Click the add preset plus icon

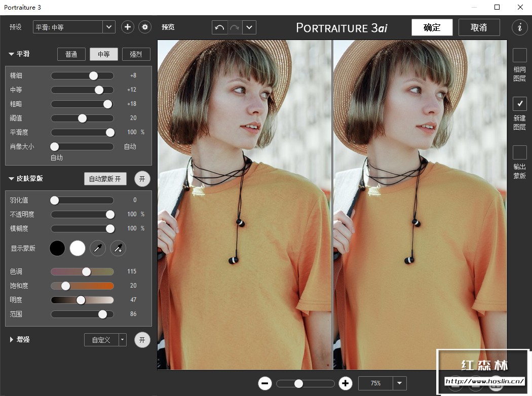pos(128,27)
